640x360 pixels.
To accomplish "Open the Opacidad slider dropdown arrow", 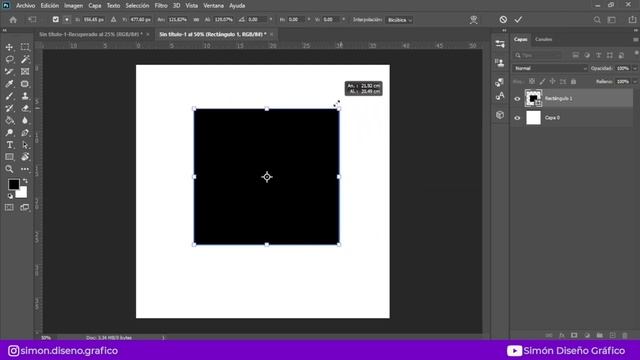I will point(635,69).
